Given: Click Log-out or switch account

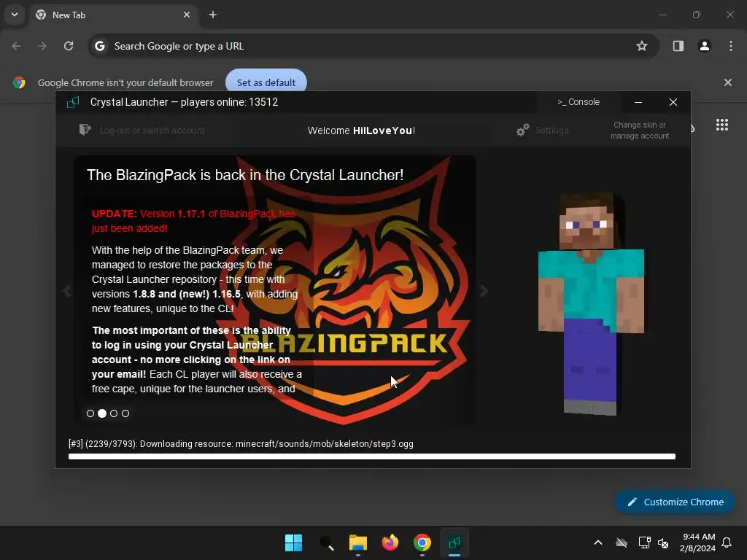Looking at the screenshot, I should point(152,130).
